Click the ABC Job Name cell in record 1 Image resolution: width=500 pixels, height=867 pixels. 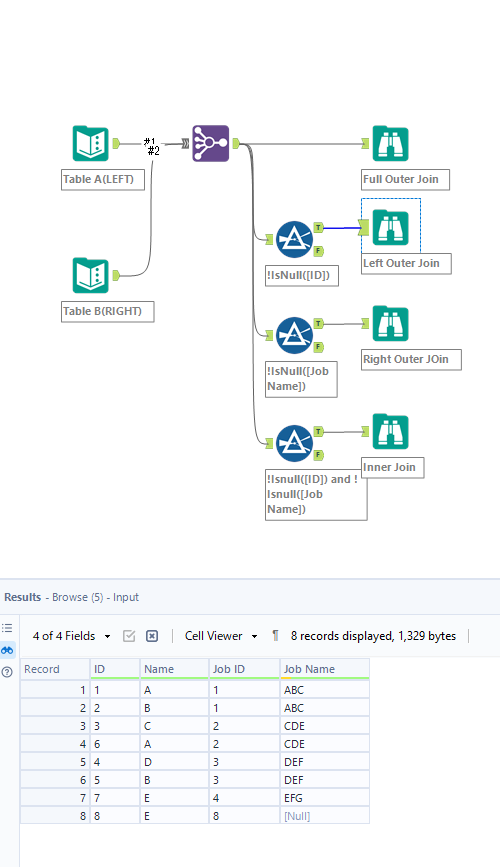[325, 690]
